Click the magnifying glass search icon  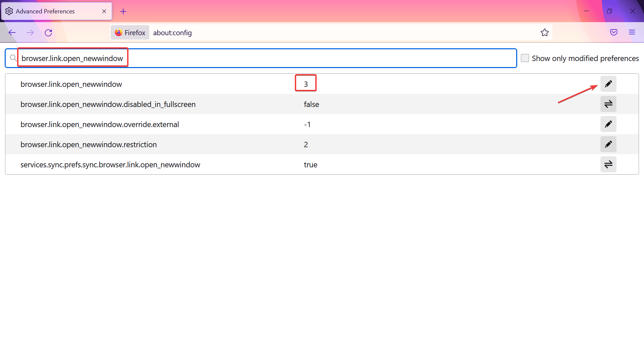[x=13, y=58]
